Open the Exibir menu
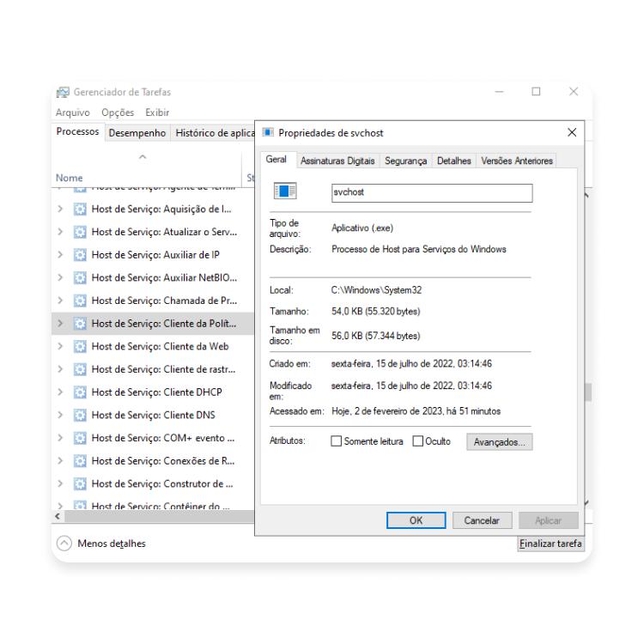Screen dimensions: 644x644 (157, 112)
